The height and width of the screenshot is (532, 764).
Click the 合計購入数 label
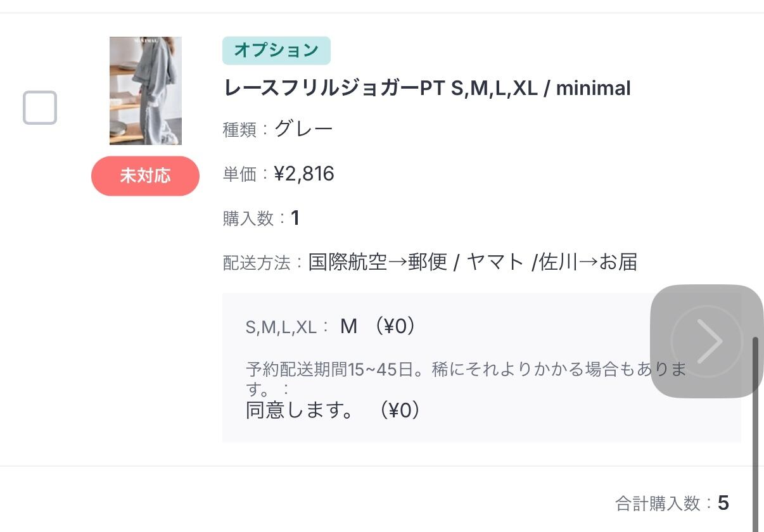657,504
